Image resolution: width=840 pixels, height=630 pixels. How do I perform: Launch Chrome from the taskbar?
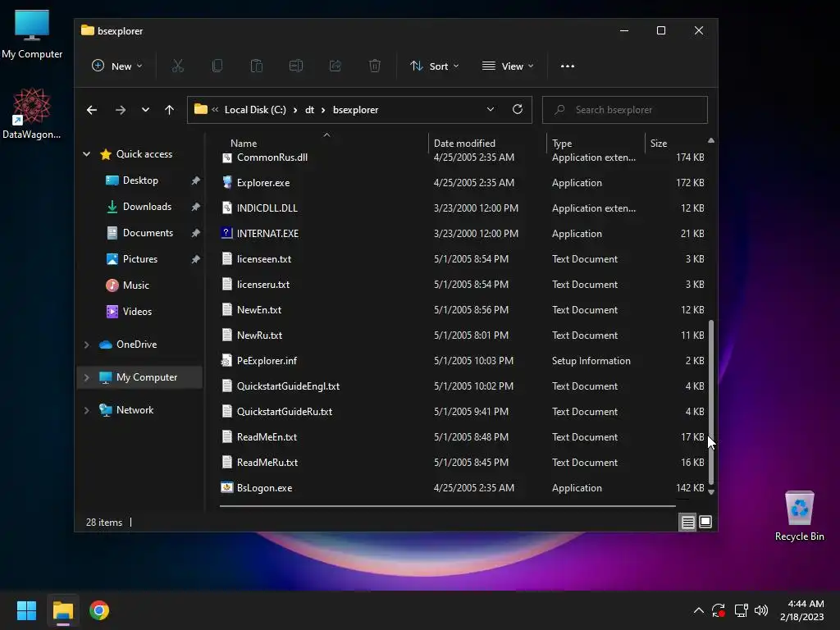pos(99,610)
